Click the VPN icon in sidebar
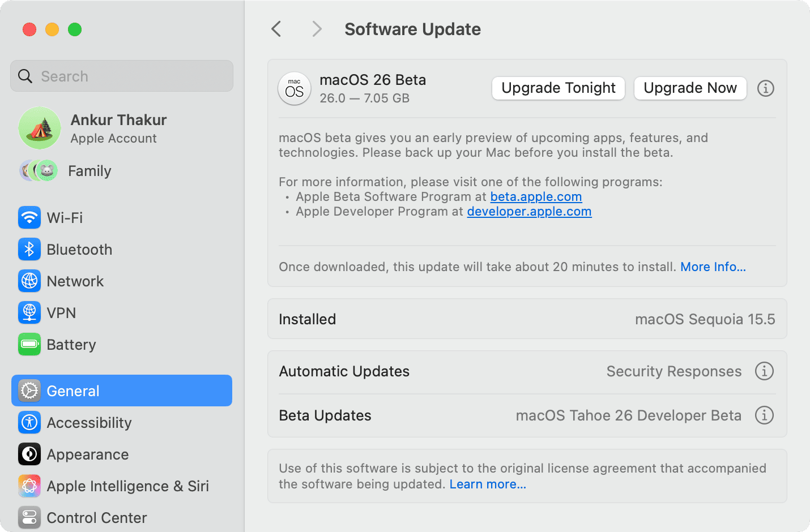The image size is (810, 532). [x=29, y=312]
